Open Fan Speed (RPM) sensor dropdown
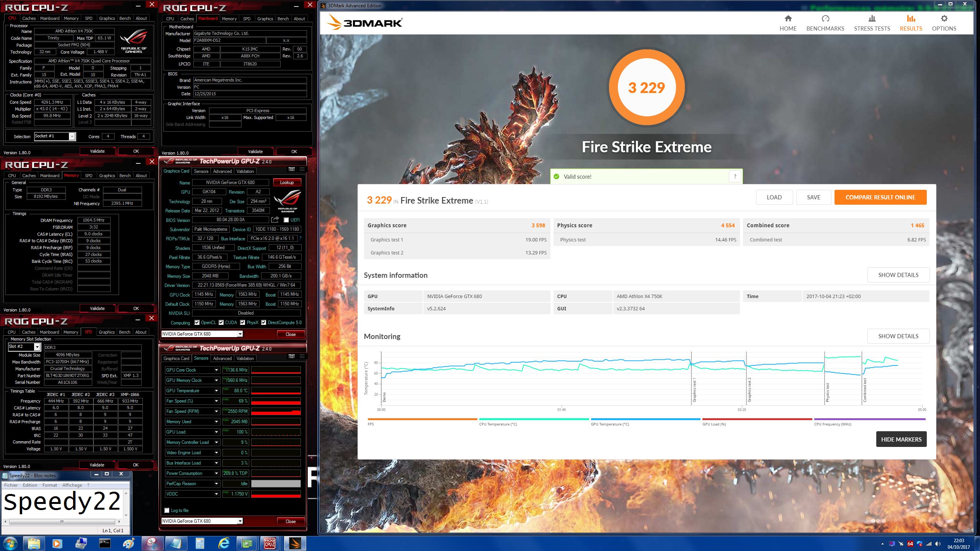The width and height of the screenshot is (980, 551). (216, 411)
